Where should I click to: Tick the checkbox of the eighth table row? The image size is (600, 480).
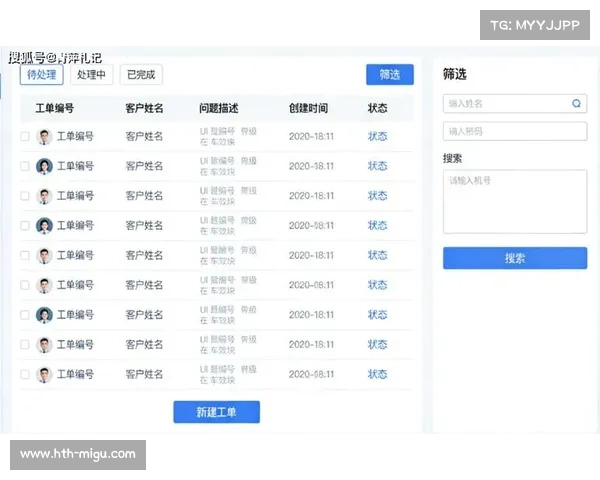[25, 344]
